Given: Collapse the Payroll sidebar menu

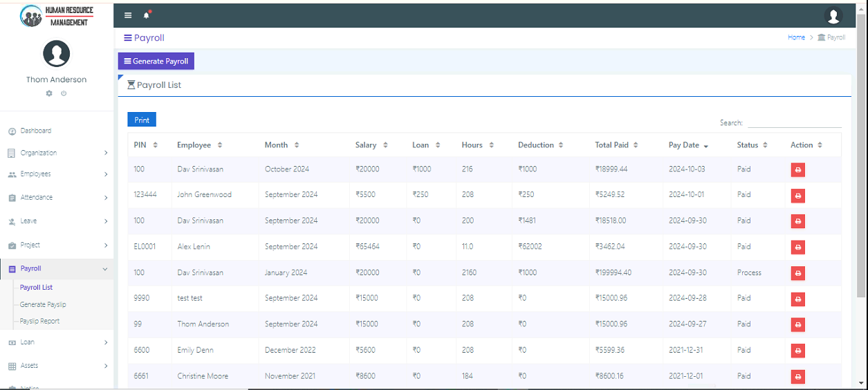Looking at the screenshot, I should point(57,268).
